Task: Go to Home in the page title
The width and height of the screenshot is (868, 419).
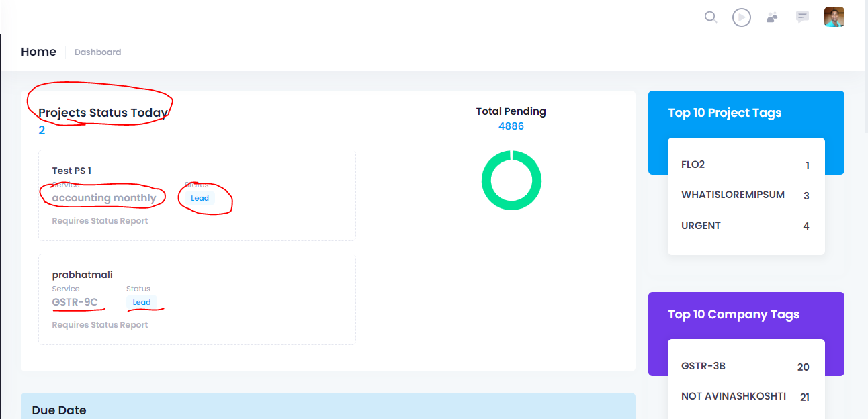Action: [x=38, y=52]
